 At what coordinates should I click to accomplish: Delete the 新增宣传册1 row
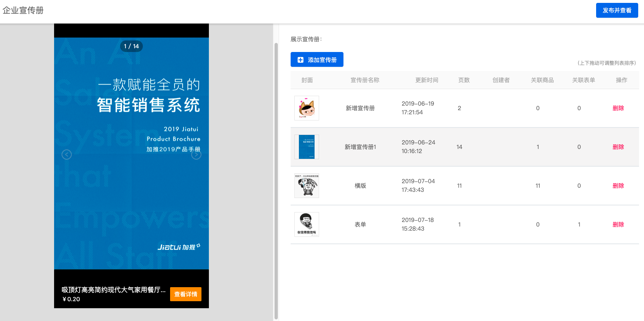coord(618,147)
